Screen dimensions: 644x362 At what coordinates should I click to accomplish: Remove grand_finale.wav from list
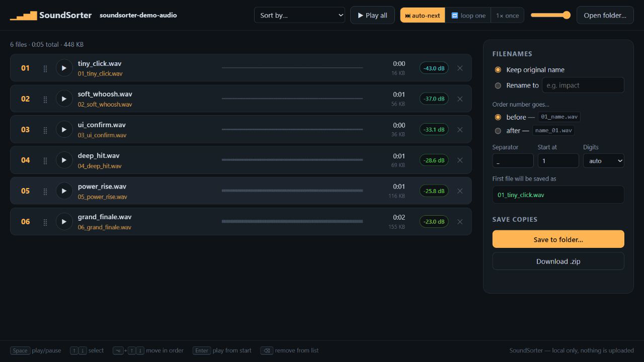coord(460,222)
